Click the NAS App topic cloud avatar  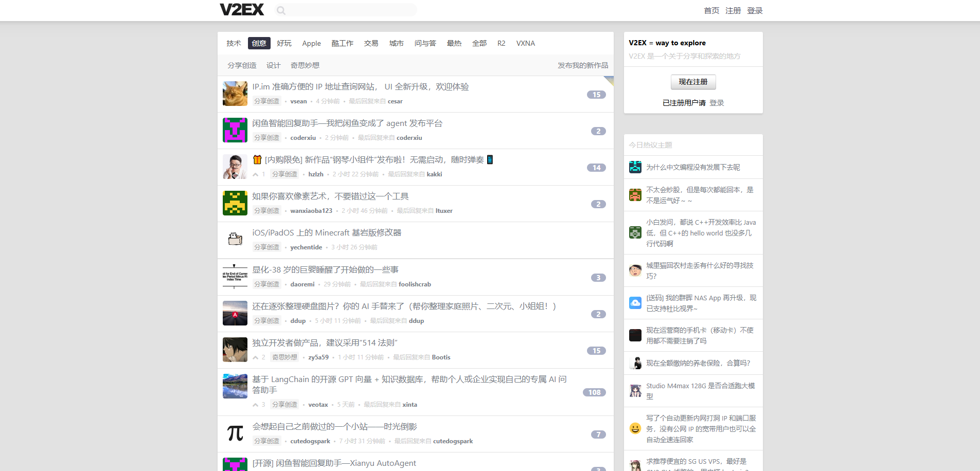click(x=635, y=303)
